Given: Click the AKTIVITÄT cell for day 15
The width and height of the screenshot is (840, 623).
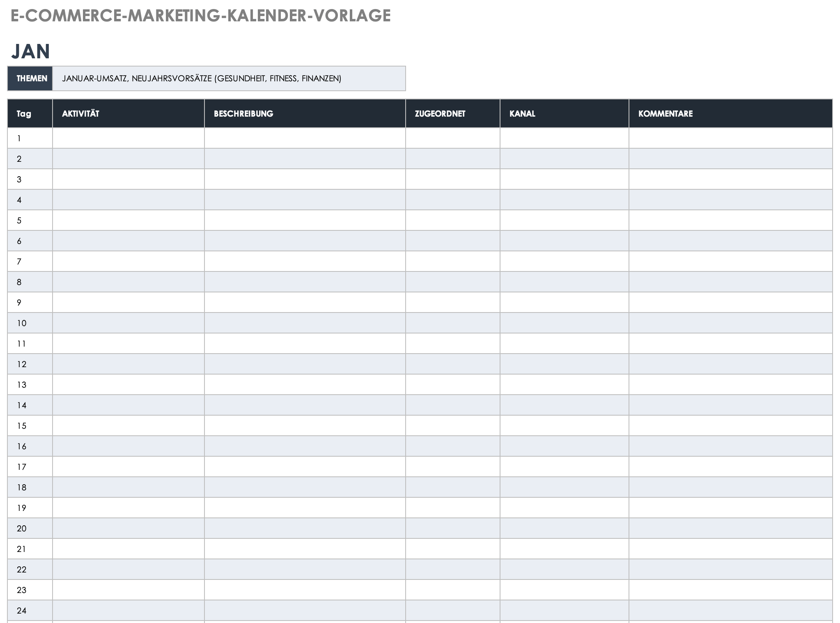Looking at the screenshot, I should click(x=129, y=426).
